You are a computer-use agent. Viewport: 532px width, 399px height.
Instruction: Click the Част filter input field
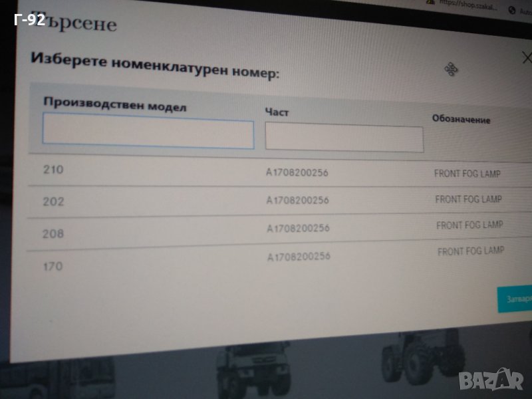[344, 138]
